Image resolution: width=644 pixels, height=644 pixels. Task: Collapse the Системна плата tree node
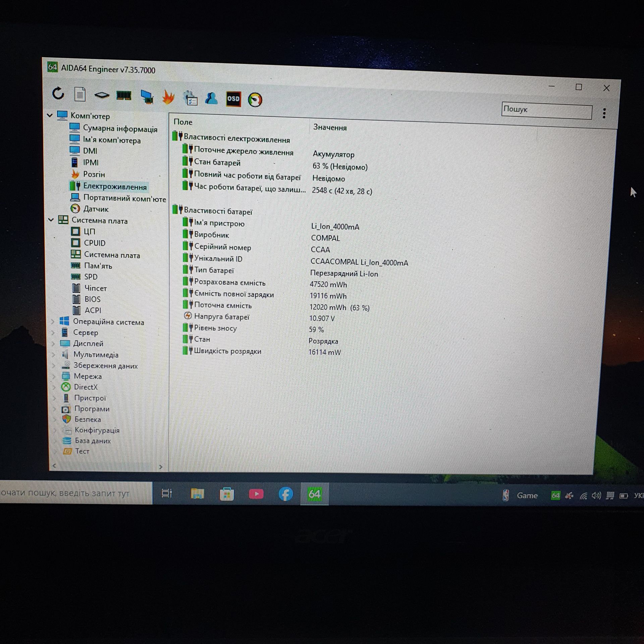(x=51, y=220)
